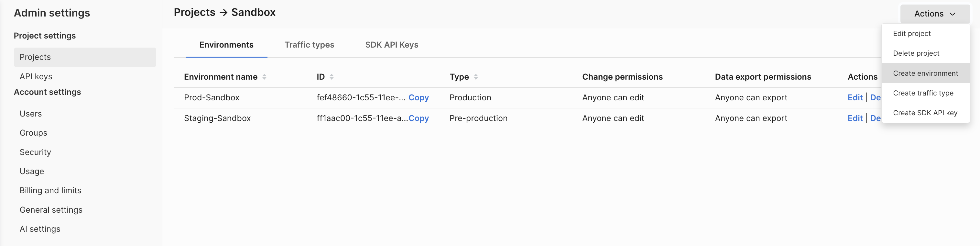
Task: Edit the Prod-Sandbox environment
Action: (855, 97)
